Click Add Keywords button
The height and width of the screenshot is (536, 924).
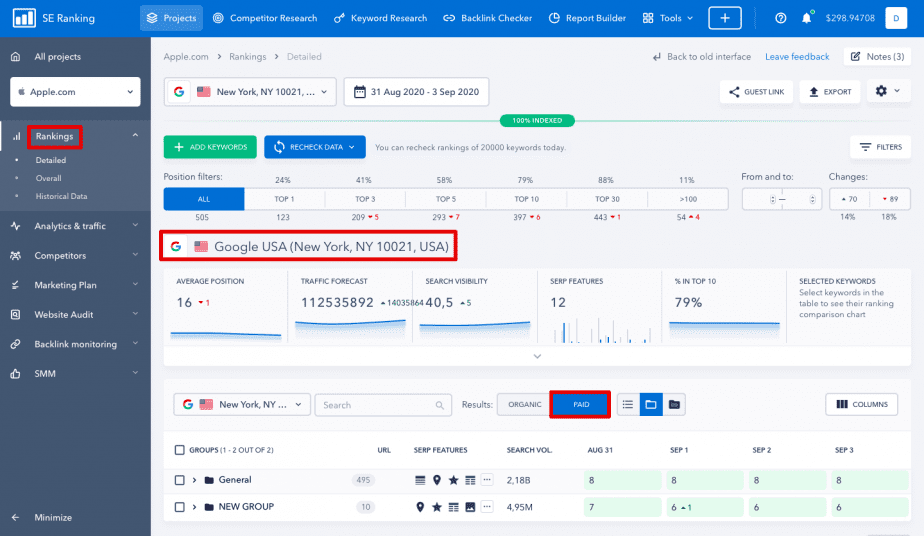210,147
